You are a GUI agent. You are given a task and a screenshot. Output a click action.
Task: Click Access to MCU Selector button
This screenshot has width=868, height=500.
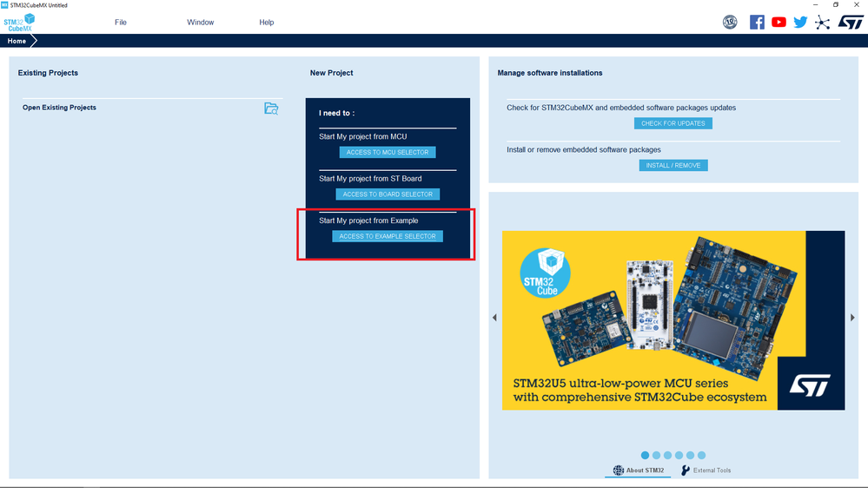point(388,152)
